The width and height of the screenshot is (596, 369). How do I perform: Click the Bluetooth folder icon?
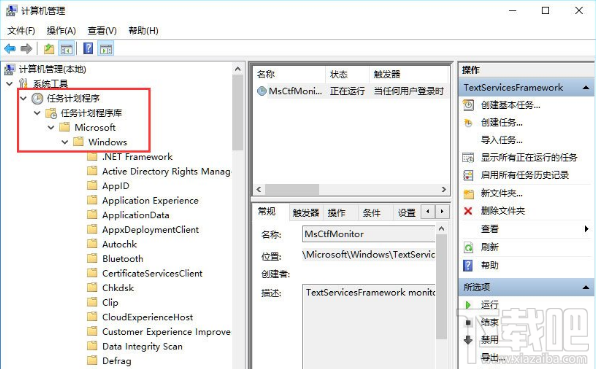pos(92,259)
